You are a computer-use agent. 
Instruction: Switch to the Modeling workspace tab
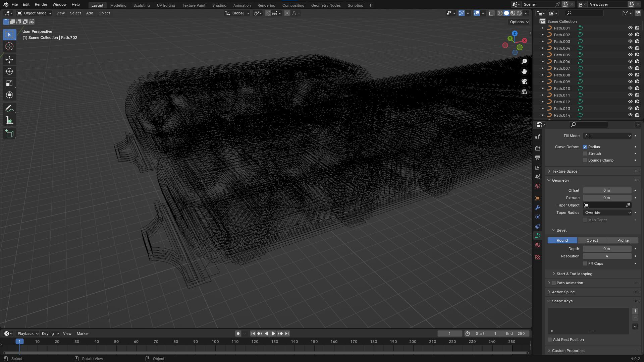coord(118,5)
